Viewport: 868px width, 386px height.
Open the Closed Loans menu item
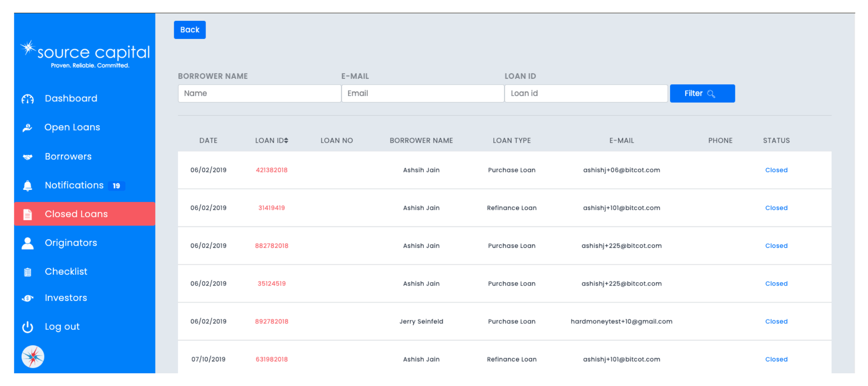click(76, 214)
